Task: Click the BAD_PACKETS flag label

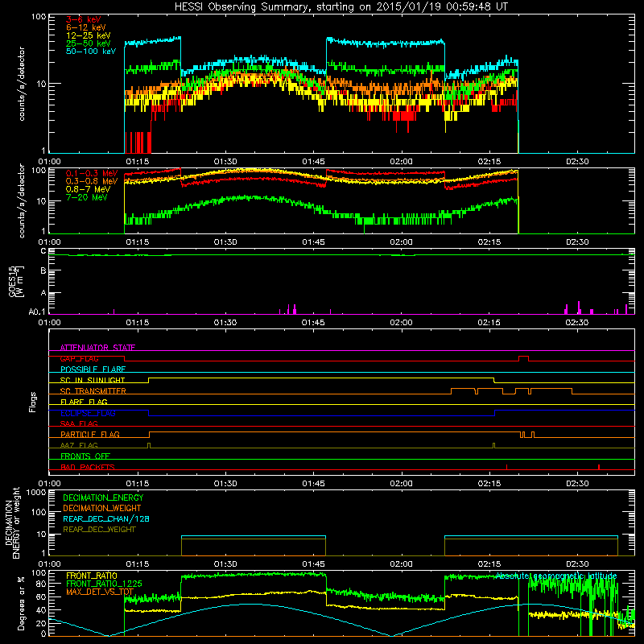Action: (x=88, y=467)
